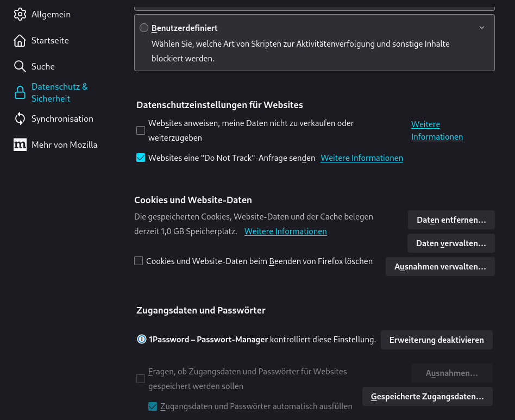Open Gespeicherte Zugangsdaten list

(427, 397)
